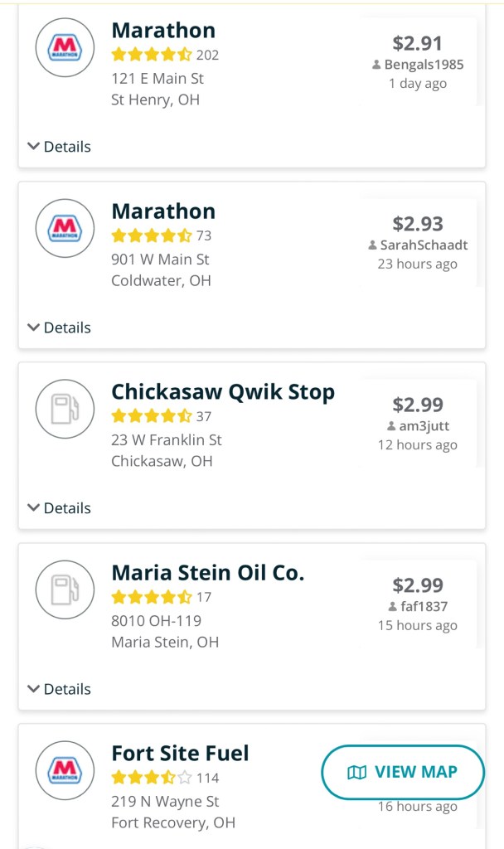Select the $2.91 price at St Henry Marathon
Viewport: 504px width, 849px height.
[x=417, y=43]
